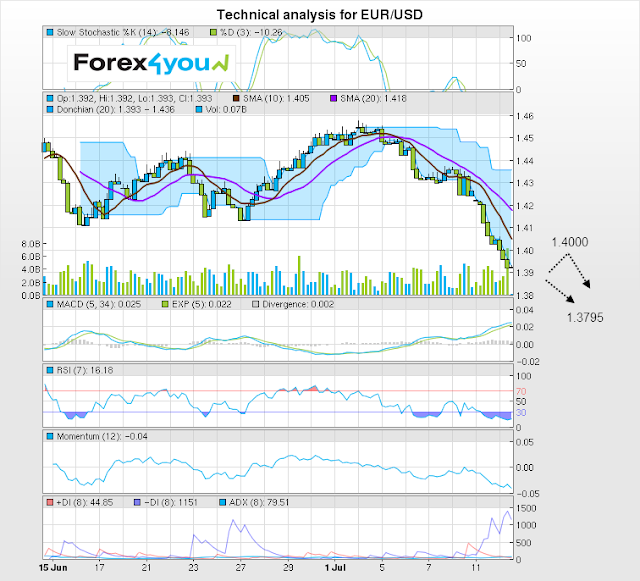Screen dimensions: 640x581
Task: Click the ADX (8) blue legend swatch
Action: 222,502
